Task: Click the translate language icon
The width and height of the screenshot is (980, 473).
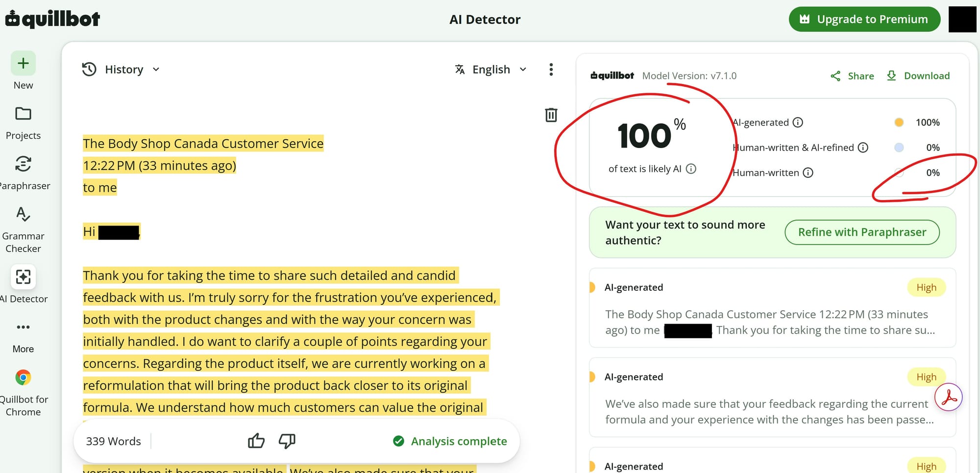Action: (x=460, y=70)
